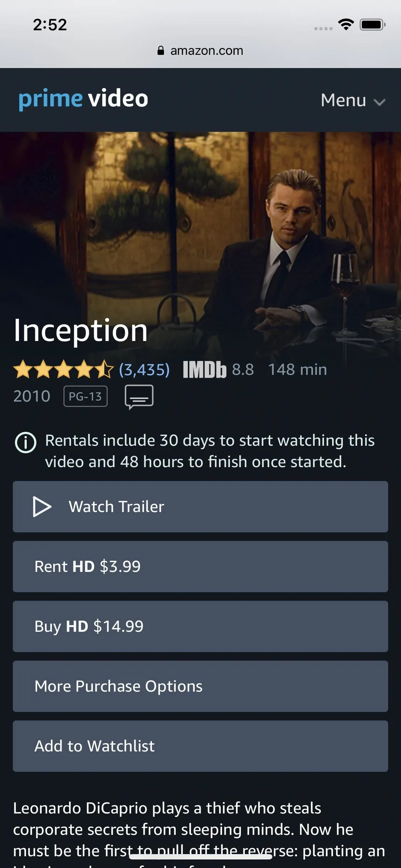This screenshot has height=868, width=401.
Task: Tap the lock icon in address bar
Action: pos(161,51)
